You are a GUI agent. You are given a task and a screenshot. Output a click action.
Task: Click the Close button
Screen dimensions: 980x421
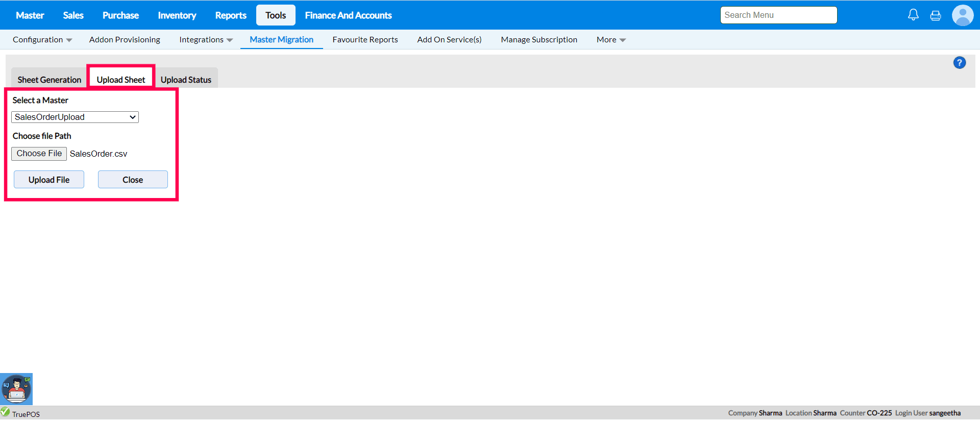133,180
